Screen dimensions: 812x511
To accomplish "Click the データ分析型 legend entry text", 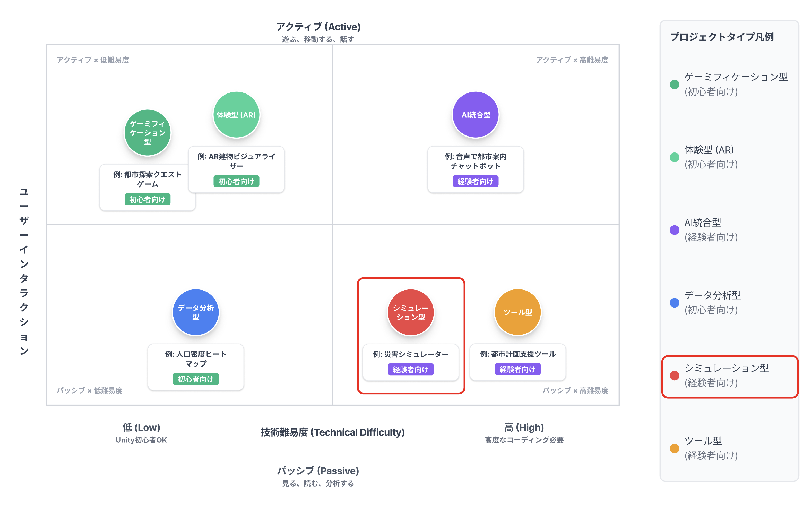I will pyautogui.click(x=712, y=302).
